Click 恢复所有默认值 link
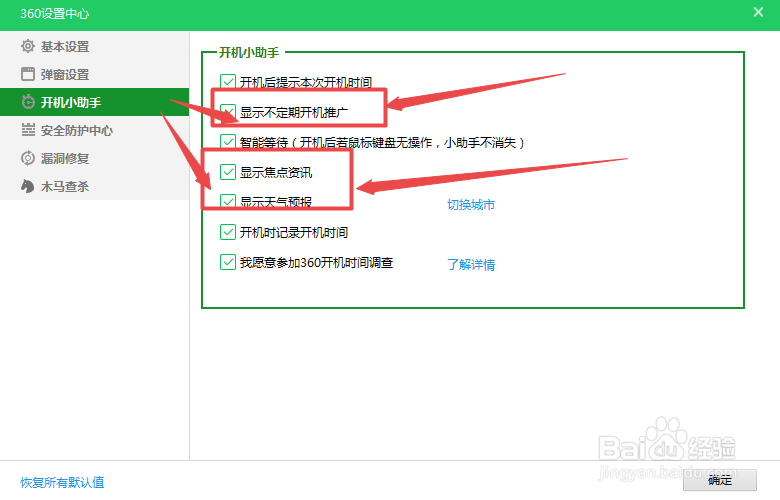Screen dimensions: 780x500 coord(62,482)
